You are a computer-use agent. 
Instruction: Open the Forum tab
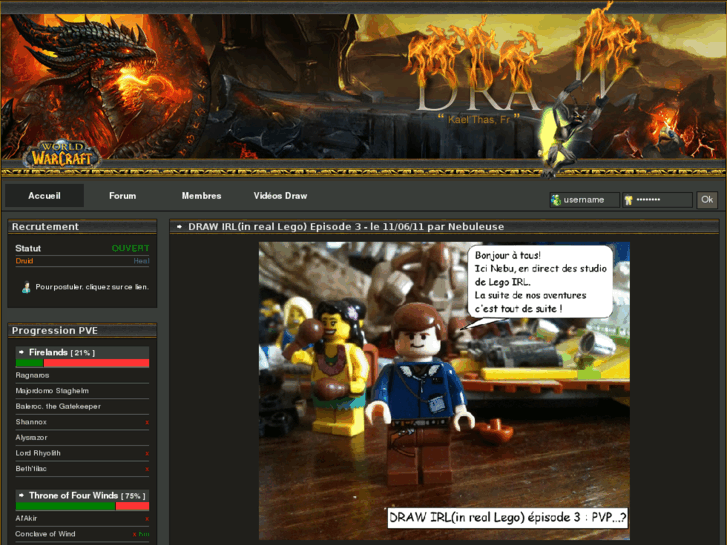122,196
